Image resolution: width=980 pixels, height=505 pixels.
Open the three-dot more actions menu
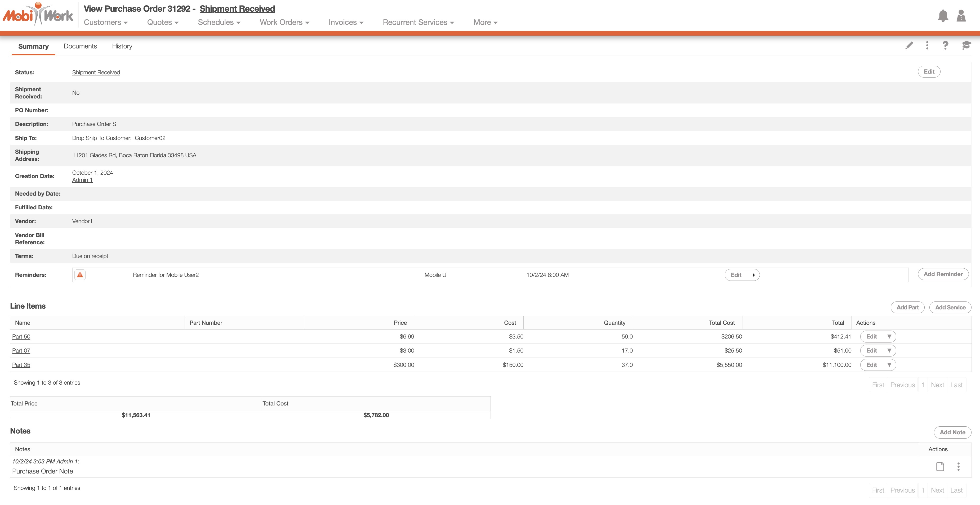click(x=927, y=46)
